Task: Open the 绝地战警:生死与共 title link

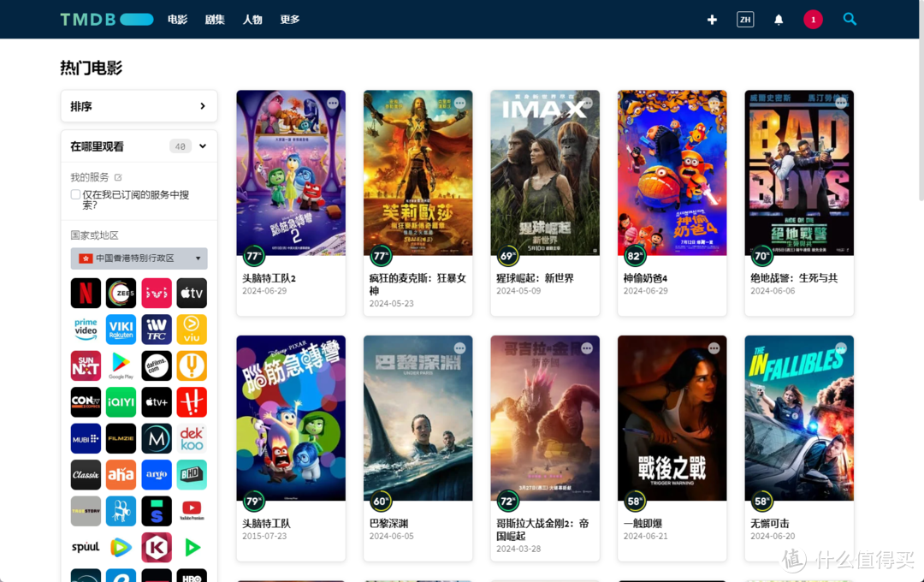Action: pos(794,278)
